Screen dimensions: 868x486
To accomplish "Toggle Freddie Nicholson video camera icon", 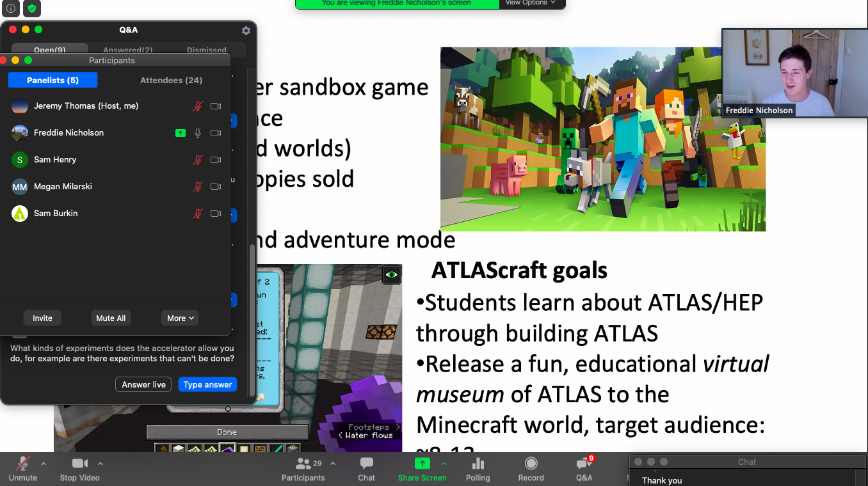I will pos(216,133).
